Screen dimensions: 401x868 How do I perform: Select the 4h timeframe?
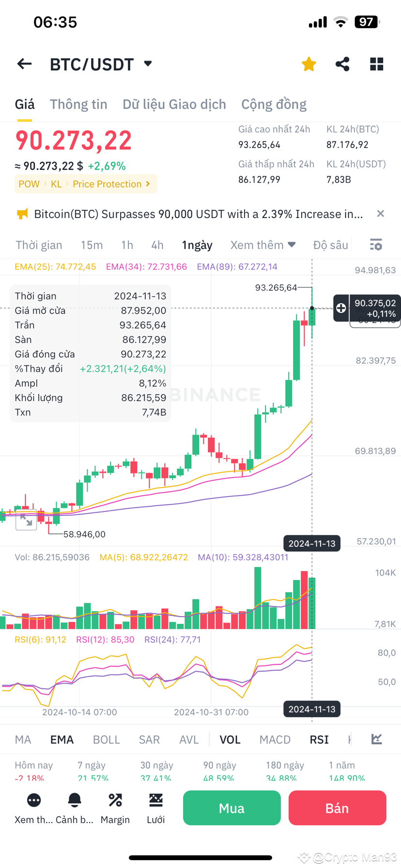tap(157, 245)
